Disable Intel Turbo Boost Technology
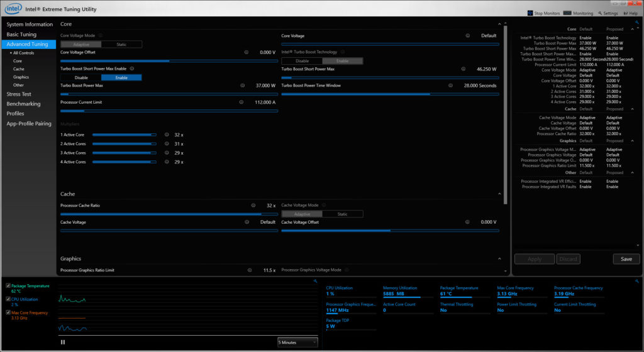Screen dimensions: 644x352 [302, 61]
